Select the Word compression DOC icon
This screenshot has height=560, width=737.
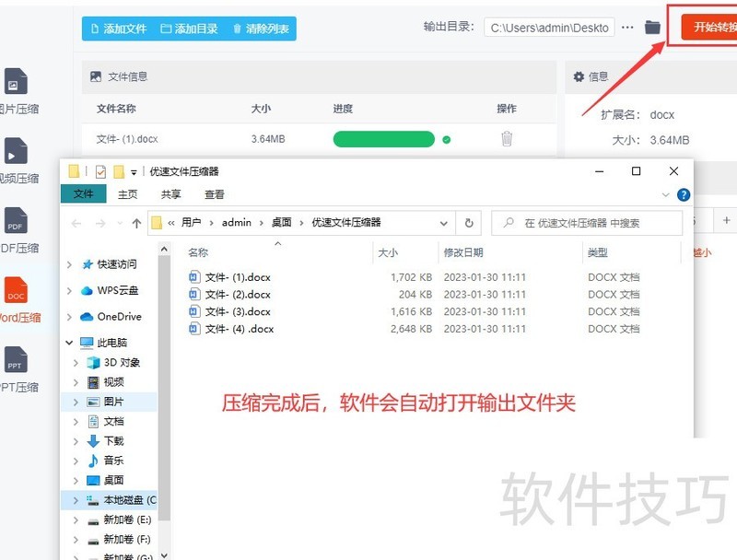coord(16,290)
